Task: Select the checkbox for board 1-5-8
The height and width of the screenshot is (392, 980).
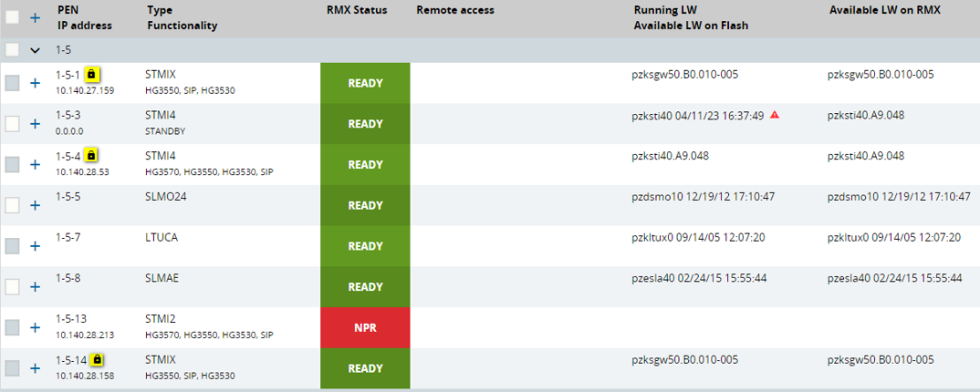Action: click(x=12, y=286)
